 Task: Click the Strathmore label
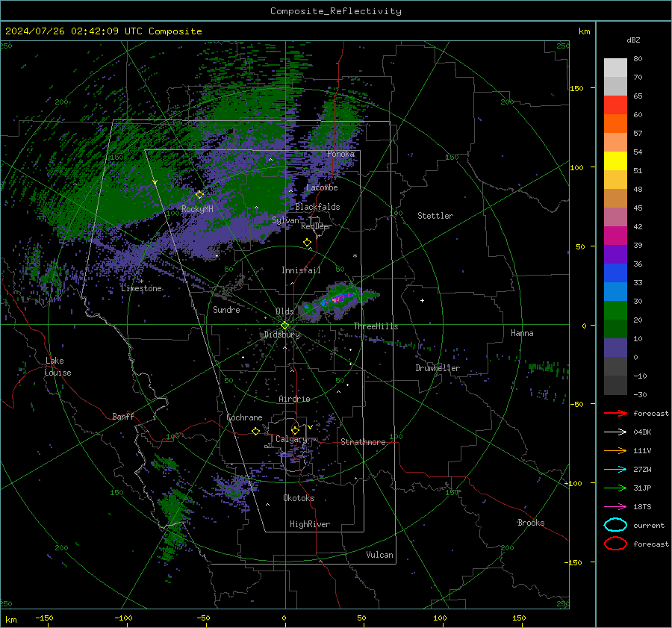tap(363, 442)
